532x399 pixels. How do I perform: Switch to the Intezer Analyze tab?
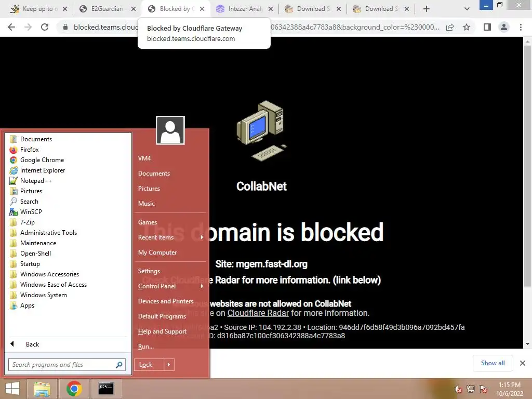pos(244,9)
